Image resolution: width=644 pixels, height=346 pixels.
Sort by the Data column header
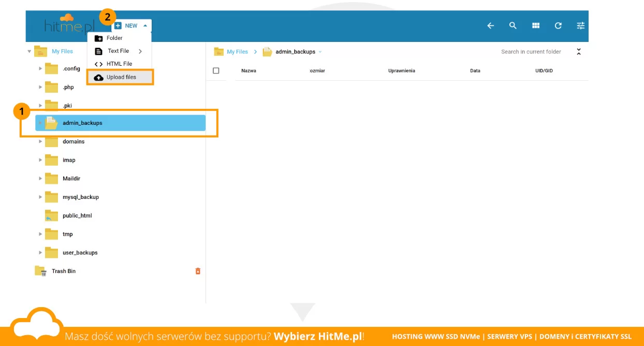tap(475, 70)
